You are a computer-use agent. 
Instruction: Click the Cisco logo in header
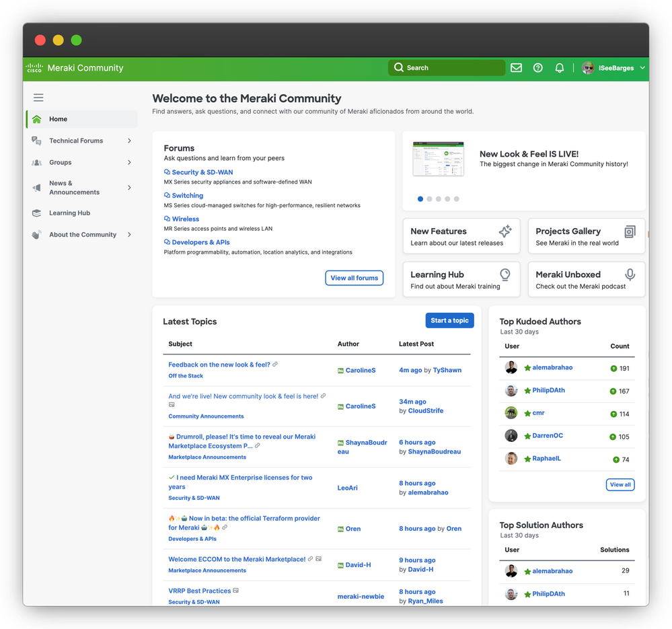(x=34, y=68)
